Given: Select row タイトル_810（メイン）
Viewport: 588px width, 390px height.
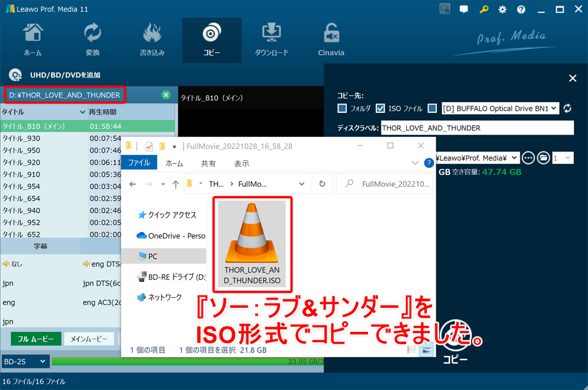Looking at the screenshot, I should point(88,126).
